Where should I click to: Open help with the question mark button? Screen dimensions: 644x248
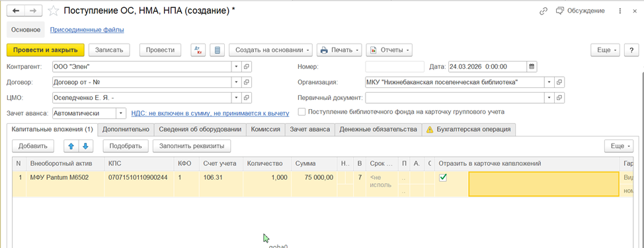pos(631,50)
